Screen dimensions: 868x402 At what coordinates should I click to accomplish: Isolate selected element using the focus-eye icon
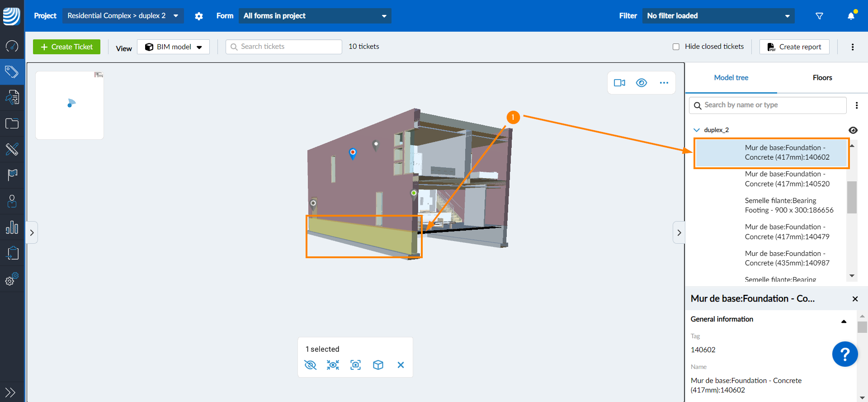click(x=333, y=365)
